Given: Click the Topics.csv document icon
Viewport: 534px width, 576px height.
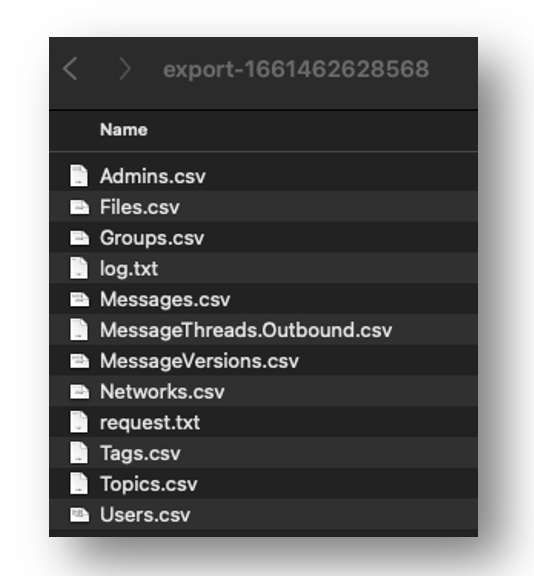Looking at the screenshot, I should click(79, 483).
